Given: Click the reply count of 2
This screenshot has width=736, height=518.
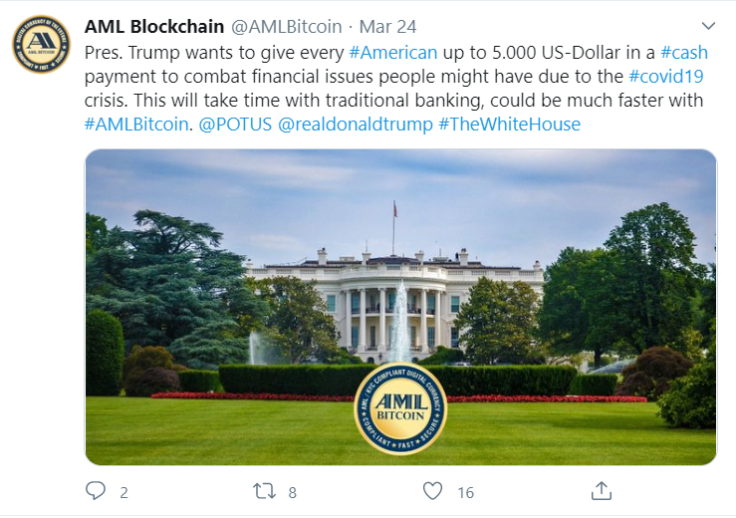Looking at the screenshot, I should click(x=124, y=492).
